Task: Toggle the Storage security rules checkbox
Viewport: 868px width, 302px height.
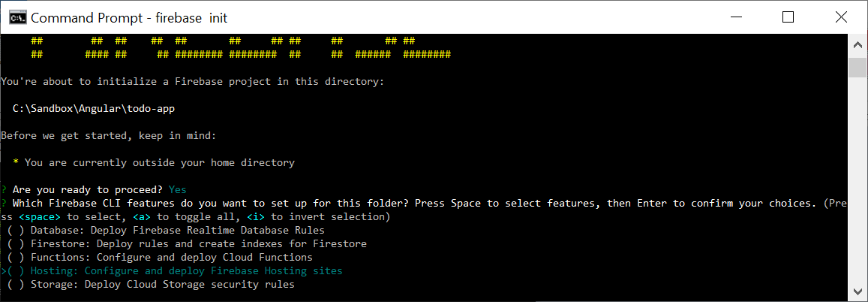Action: coord(16,285)
